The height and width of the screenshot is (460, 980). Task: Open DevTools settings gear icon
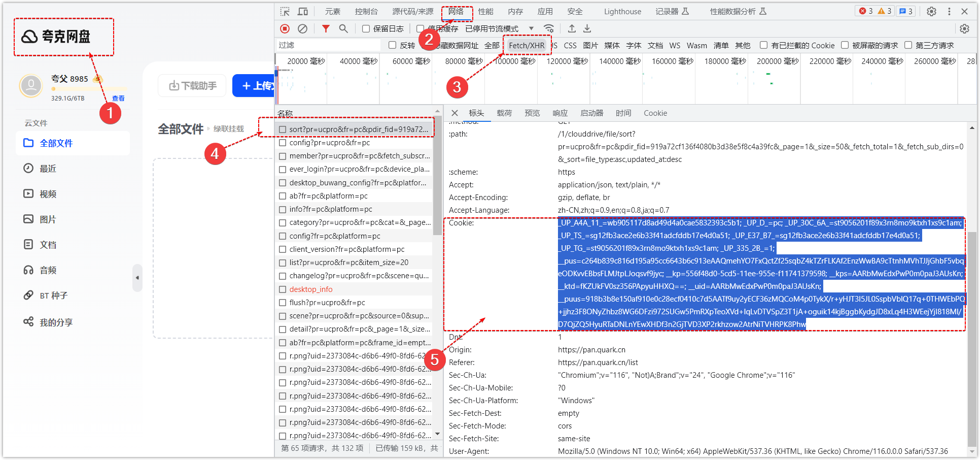(931, 11)
